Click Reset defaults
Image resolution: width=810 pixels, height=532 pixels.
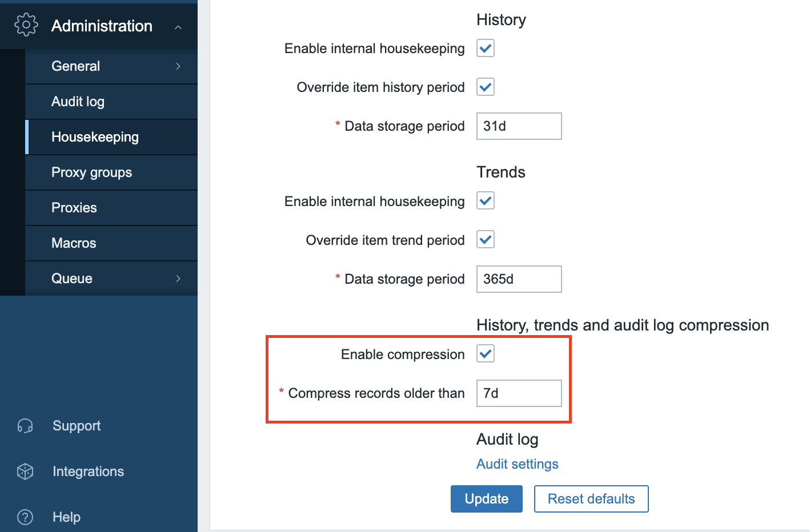[591, 498]
